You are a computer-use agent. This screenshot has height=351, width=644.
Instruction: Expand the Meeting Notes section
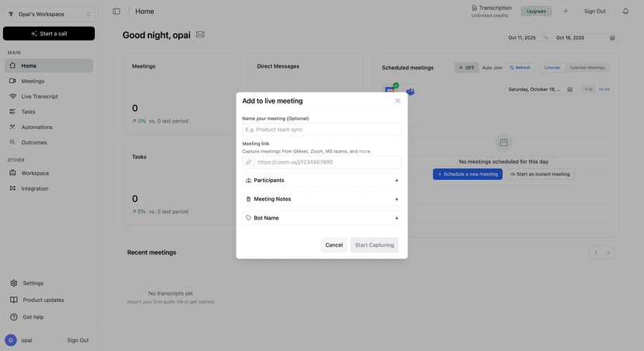321,199
